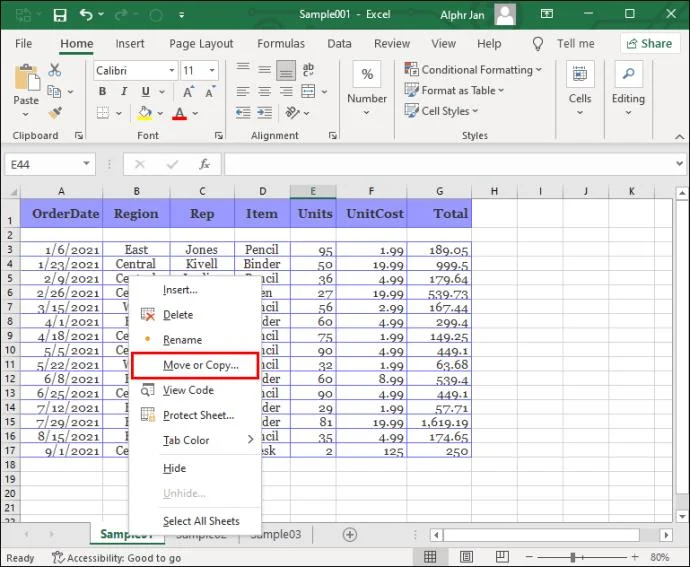Click the Undo arrow icon
This screenshot has height=567, width=690.
pos(86,15)
